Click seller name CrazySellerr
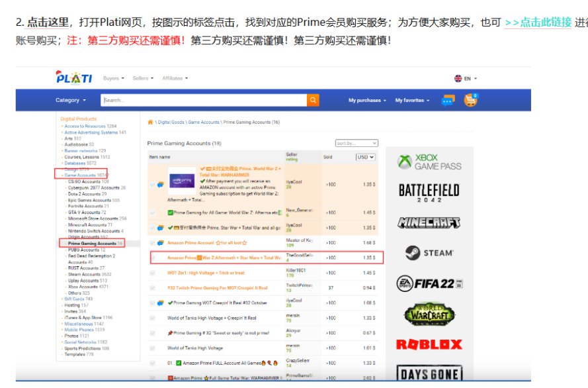 [298, 361]
